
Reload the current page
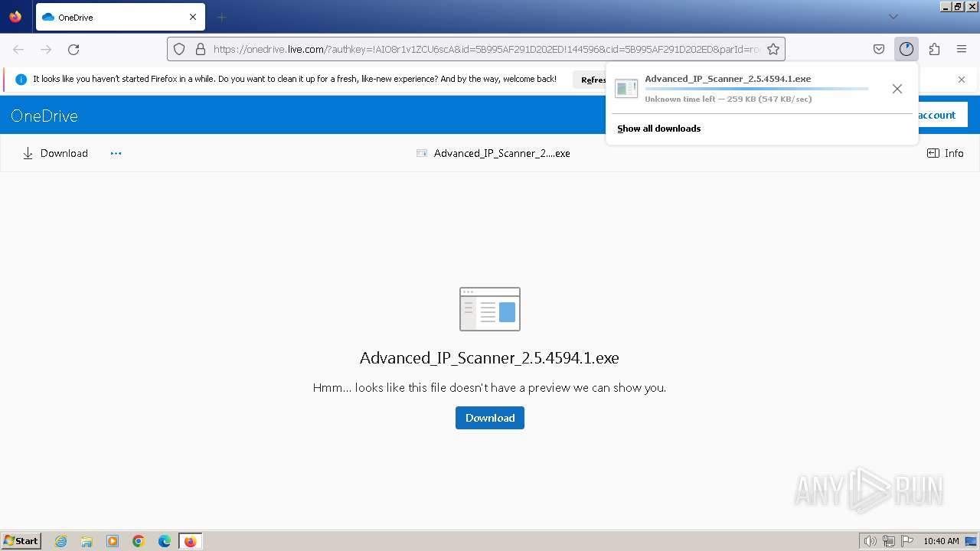pyautogui.click(x=73, y=49)
